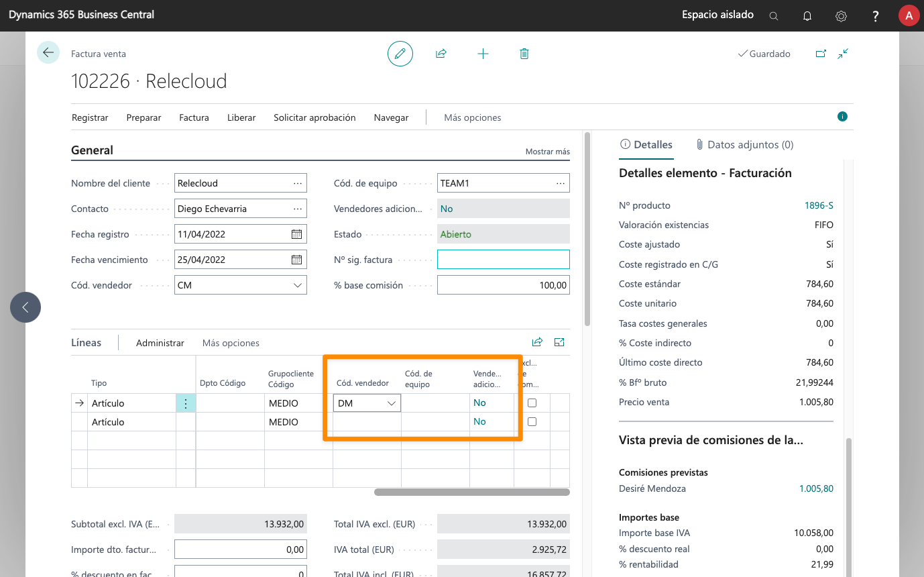Open Más opciones in the Líneas section
924x577 pixels.
[x=231, y=343]
